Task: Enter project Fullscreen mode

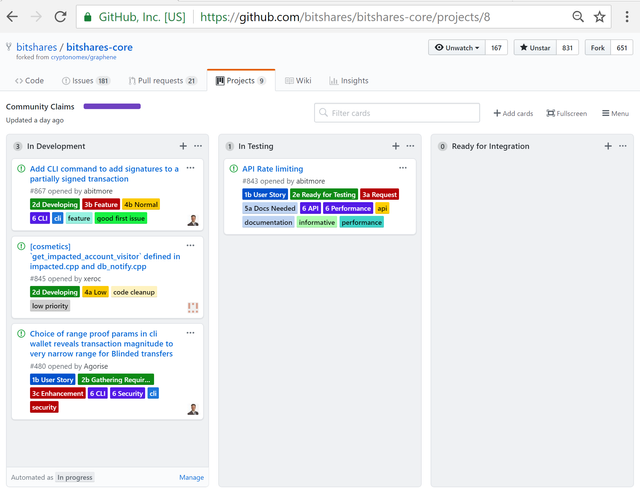Action: (567, 113)
